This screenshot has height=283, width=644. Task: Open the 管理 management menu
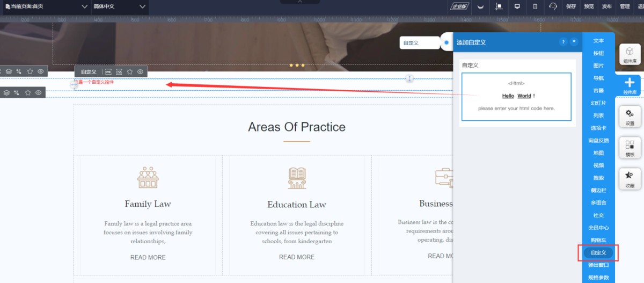(625, 6)
